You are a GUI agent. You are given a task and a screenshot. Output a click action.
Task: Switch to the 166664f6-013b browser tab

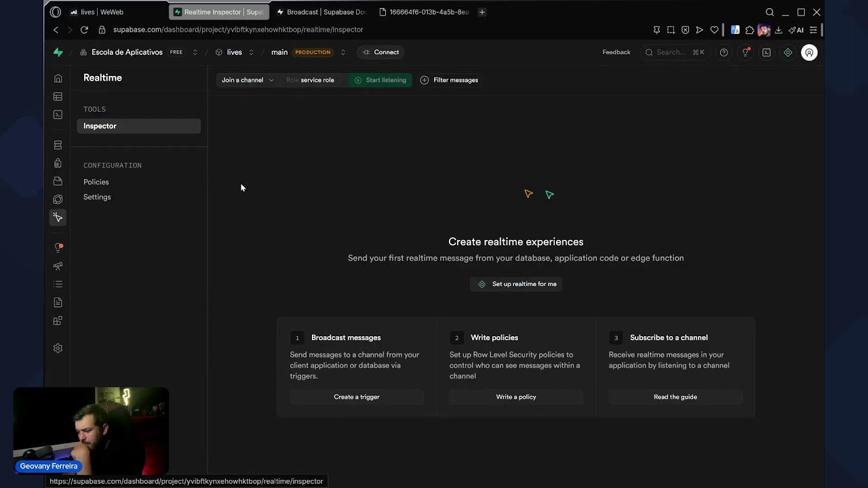[424, 12]
